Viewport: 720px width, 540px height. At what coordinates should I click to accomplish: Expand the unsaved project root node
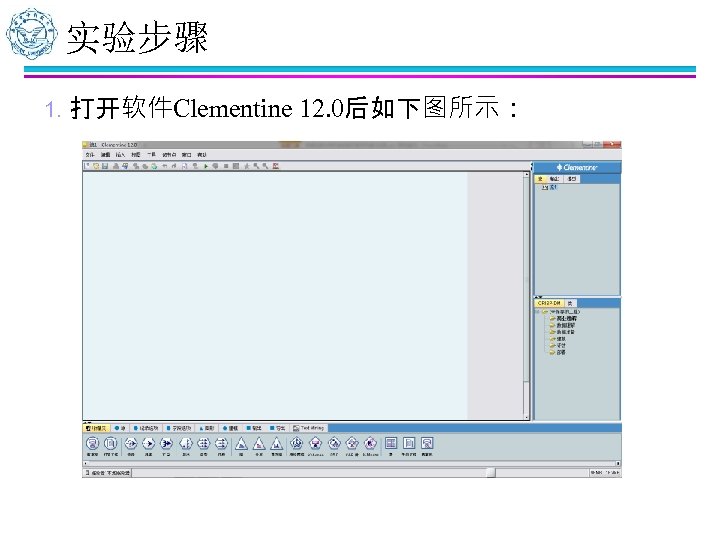tap(538, 312)
